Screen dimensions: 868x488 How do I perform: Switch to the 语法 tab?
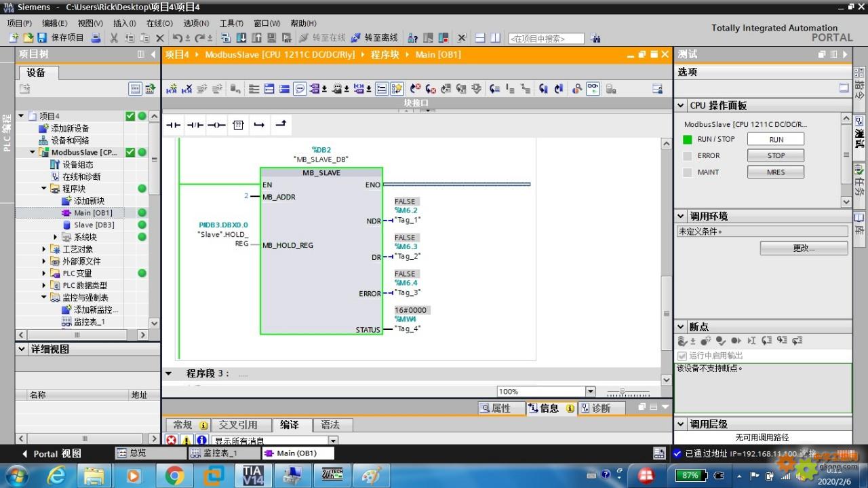point(330,425)
